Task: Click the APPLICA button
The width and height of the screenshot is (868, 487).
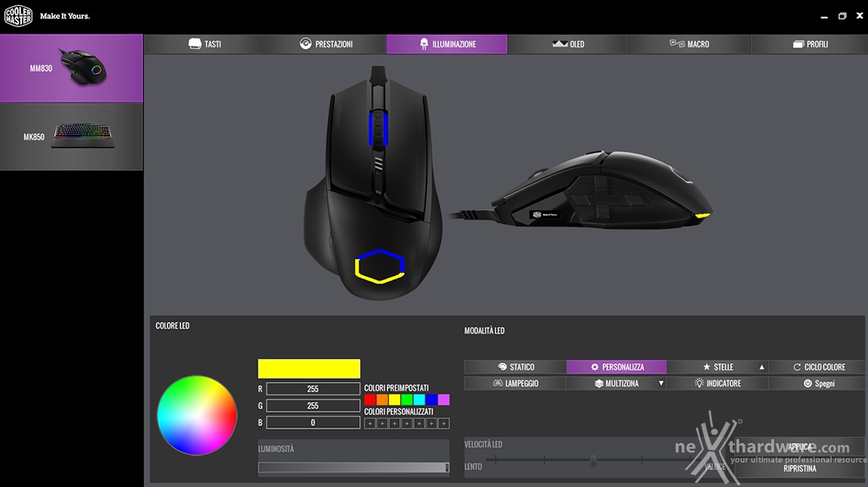Action: coord(799,446)
